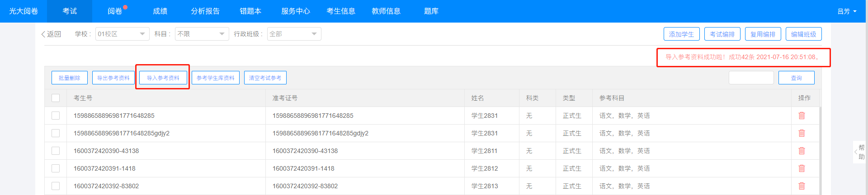Viewport: 868px width, 195px height.
Task: Delete row with 考生号 1600372420390-43138
Action: (x=802, y=151)
